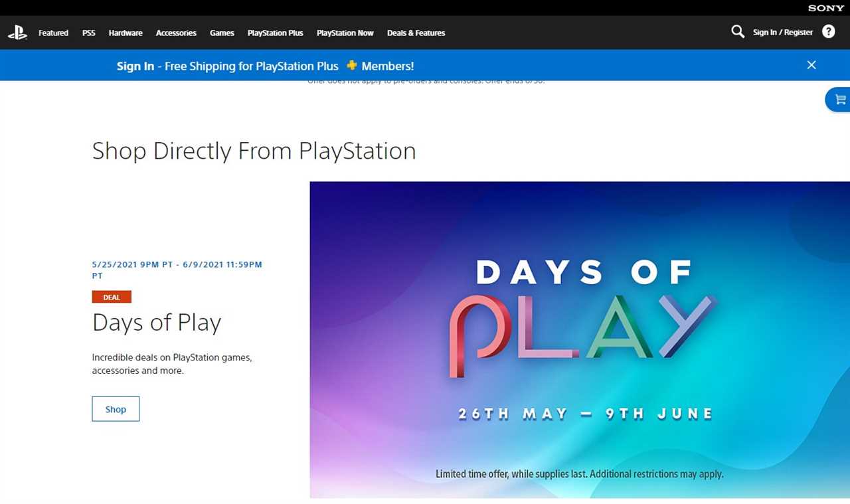850x504 pixels.
Task: Dismiss the free shipping banner
Action: (x=811, y=65)
